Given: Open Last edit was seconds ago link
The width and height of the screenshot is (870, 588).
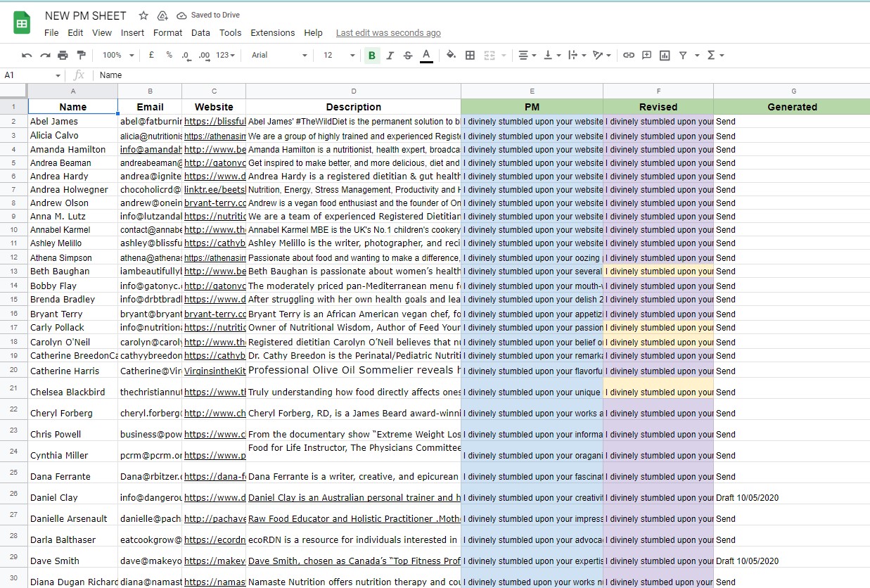Looking at the screenshot, I should point(388,32).
